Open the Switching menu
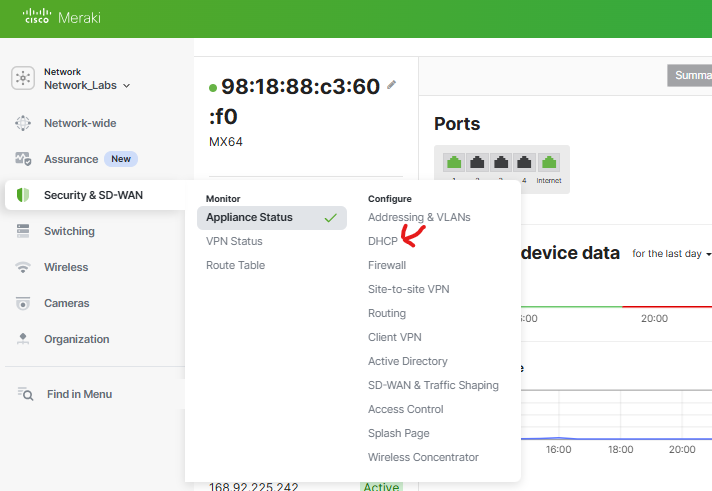Viewport: 712px width, 491px height. [x=69, y=231]
